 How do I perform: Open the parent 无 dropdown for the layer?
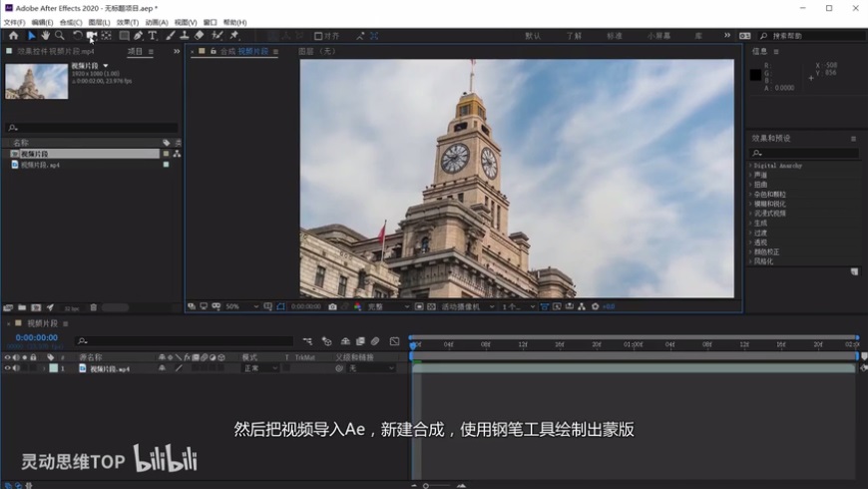pyautogui.click(x=371, y=368)
